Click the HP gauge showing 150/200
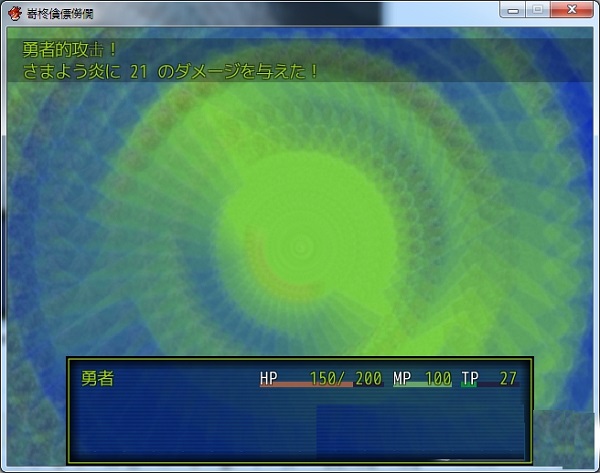The image size is (600, 473). (321, 379)
